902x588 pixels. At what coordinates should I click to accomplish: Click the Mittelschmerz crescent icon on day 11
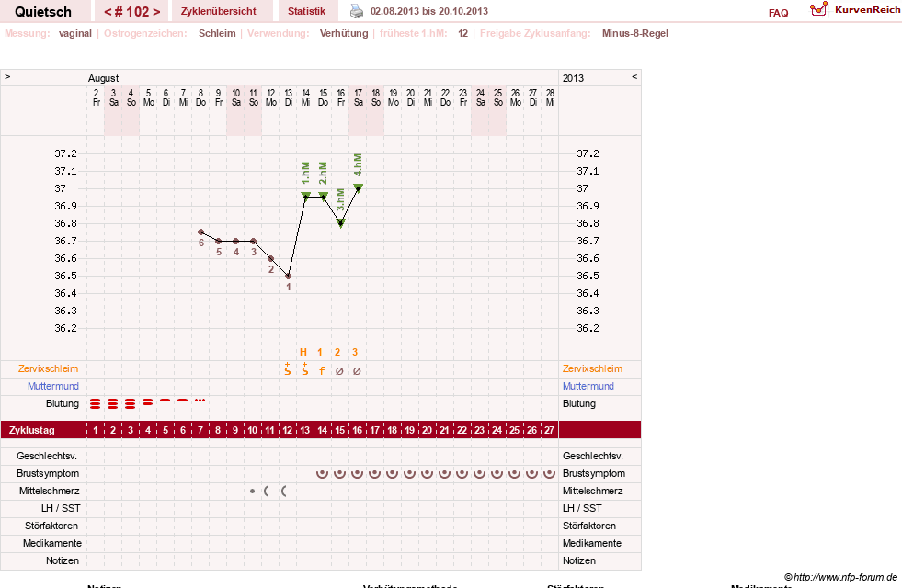click(267, 491)
